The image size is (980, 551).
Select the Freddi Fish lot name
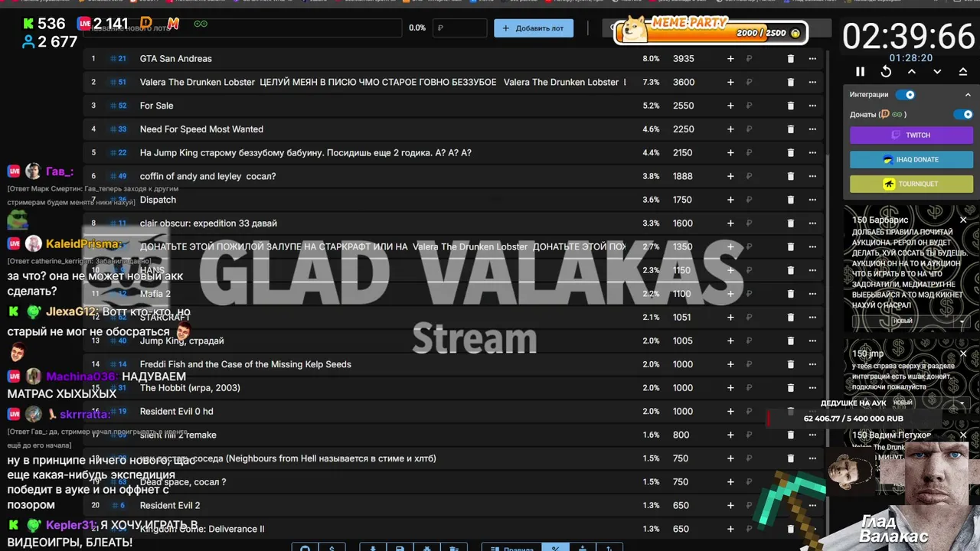pyautogui.click(x=245, y=364)
